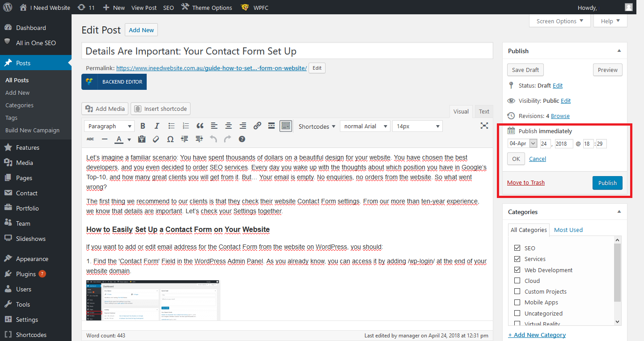Open the special character (omega) picker
Screen dimensions: 644x341
point(170,139)
